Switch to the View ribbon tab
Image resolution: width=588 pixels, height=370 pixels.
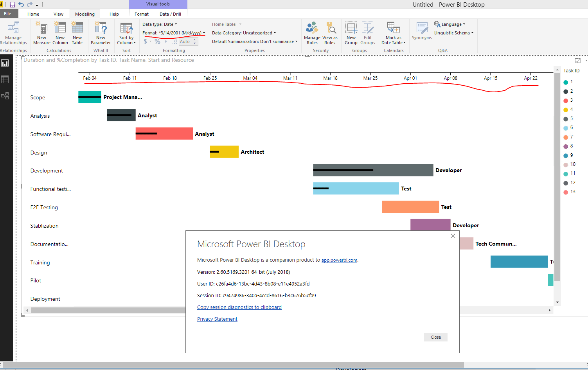tap(58, 14)
